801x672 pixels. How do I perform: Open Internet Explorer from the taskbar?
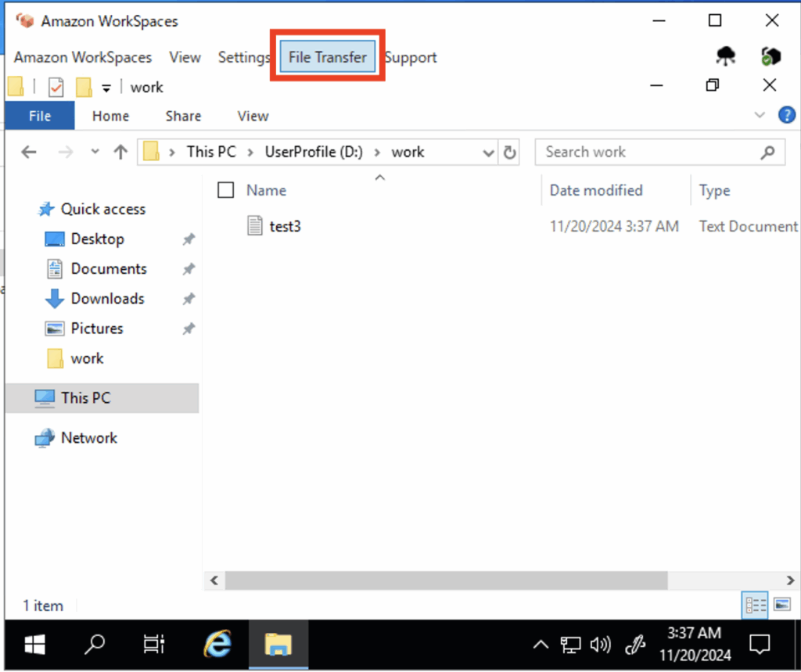tap(217, 644)
